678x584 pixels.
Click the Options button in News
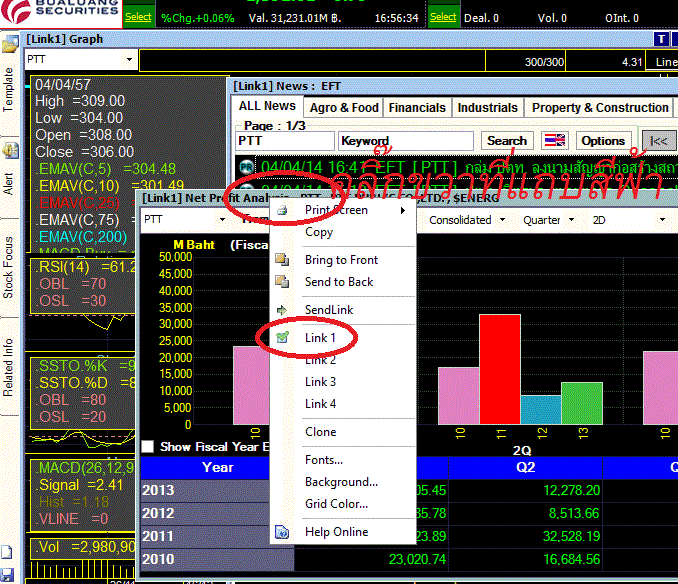coord(603,141)
